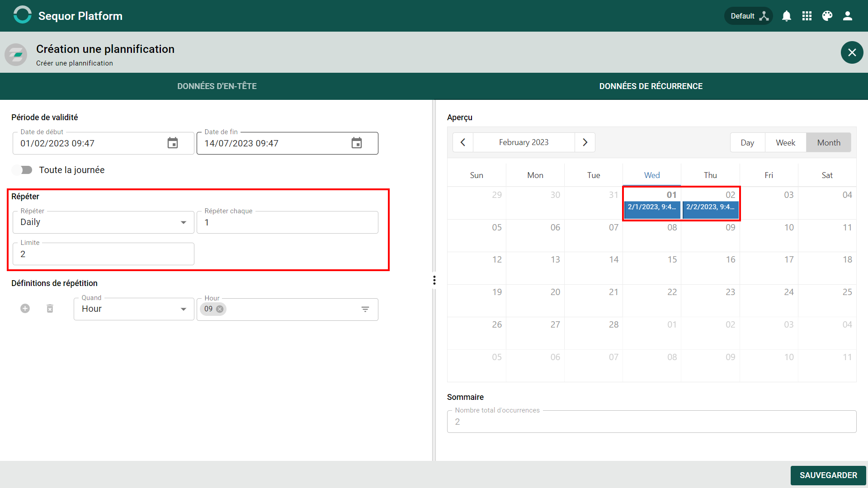
Task: Select February 10 in the calendar
Action: (769, 235)
